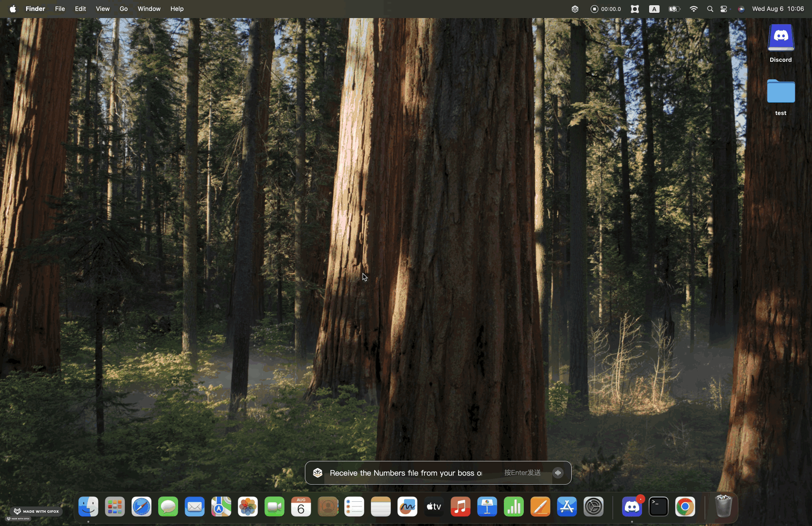Viewport: 812px width, 526px height.
Task: Open Spotlight search in the menu bar
Action: [x=709, y=9]
